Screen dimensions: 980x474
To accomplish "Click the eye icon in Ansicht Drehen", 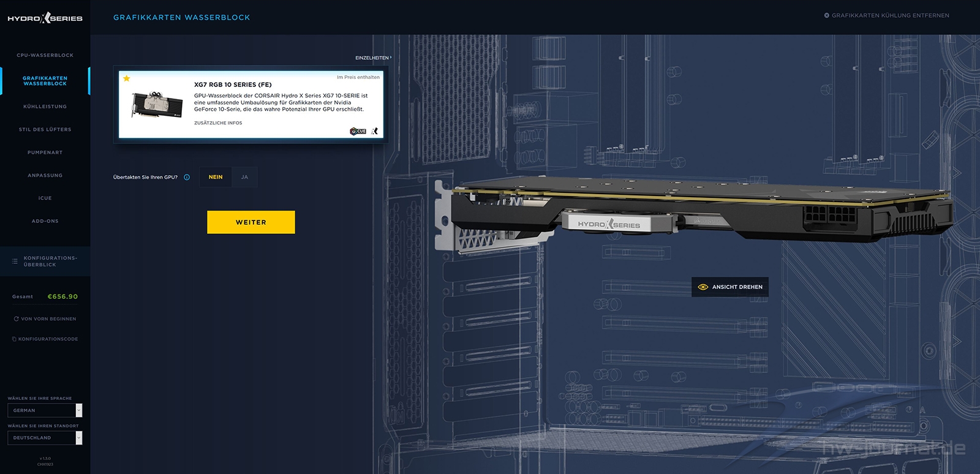I will pyautogui.click(x=703, y=287).
